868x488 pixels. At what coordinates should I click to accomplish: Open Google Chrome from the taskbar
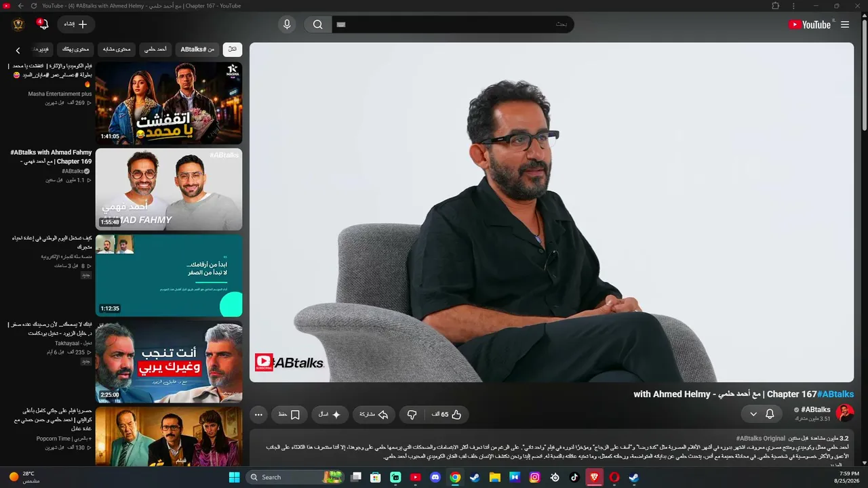(455, 477)
